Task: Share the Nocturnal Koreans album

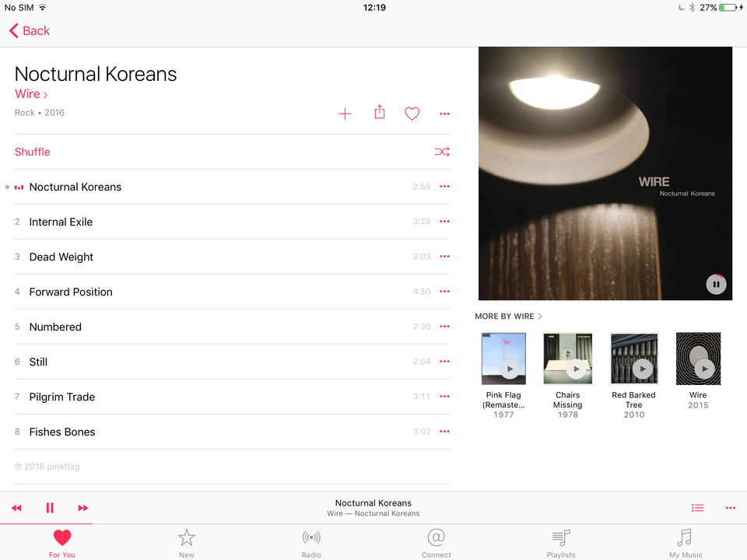Action: tap(380, 112)
